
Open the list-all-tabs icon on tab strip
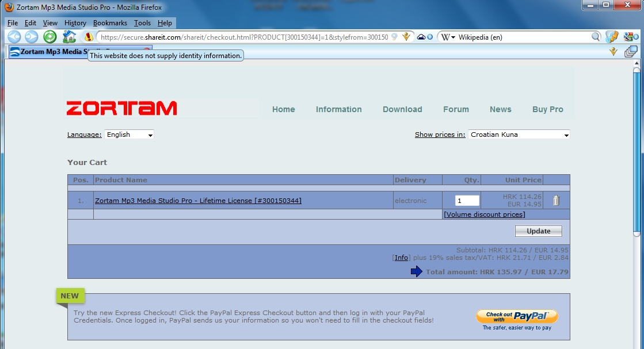pyautogui.click(x=630, y=52)
